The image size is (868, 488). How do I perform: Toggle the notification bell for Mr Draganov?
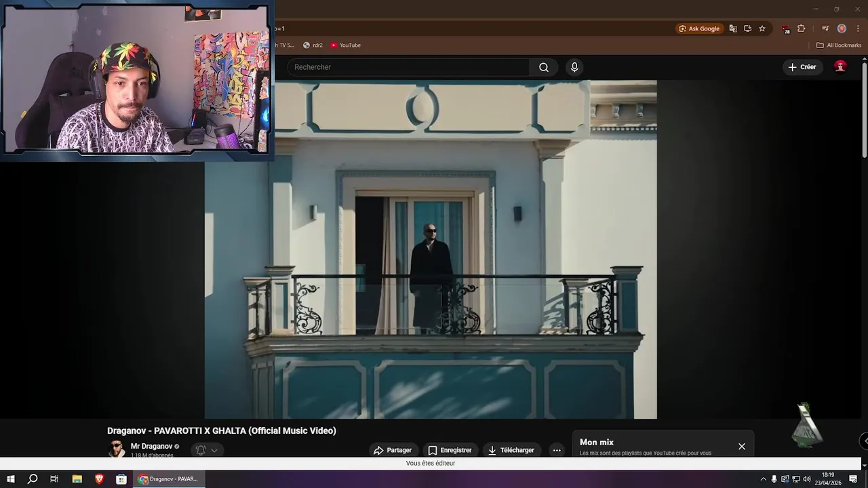click(x=201, y=450)
